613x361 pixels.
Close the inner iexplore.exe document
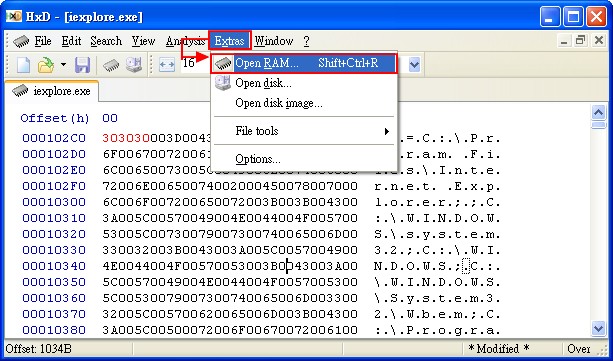point(599,40)
